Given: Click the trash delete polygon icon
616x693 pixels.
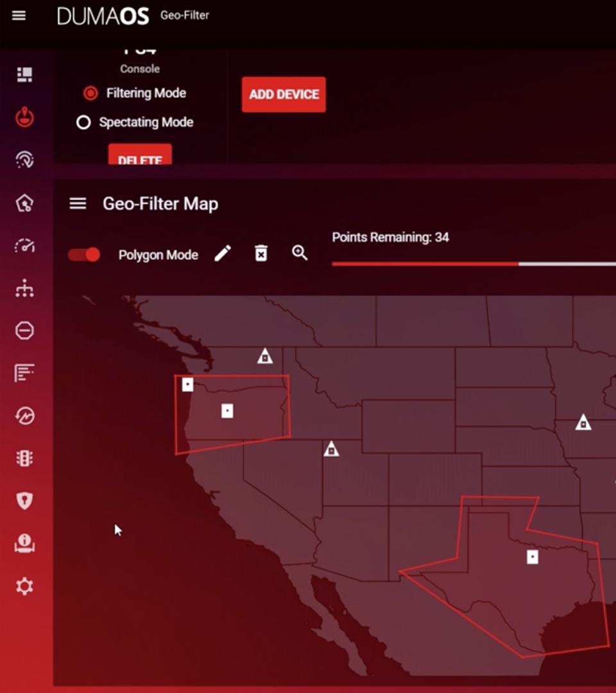Looking at the screenshot, I should point(261,253).
